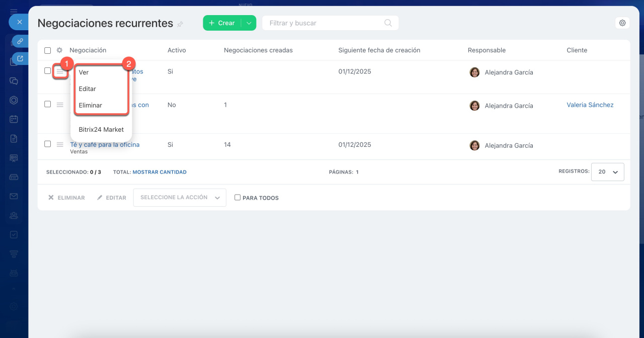644x338 pixels.
Task: Click the pin icon beside page title
Action: coord(180,24)
